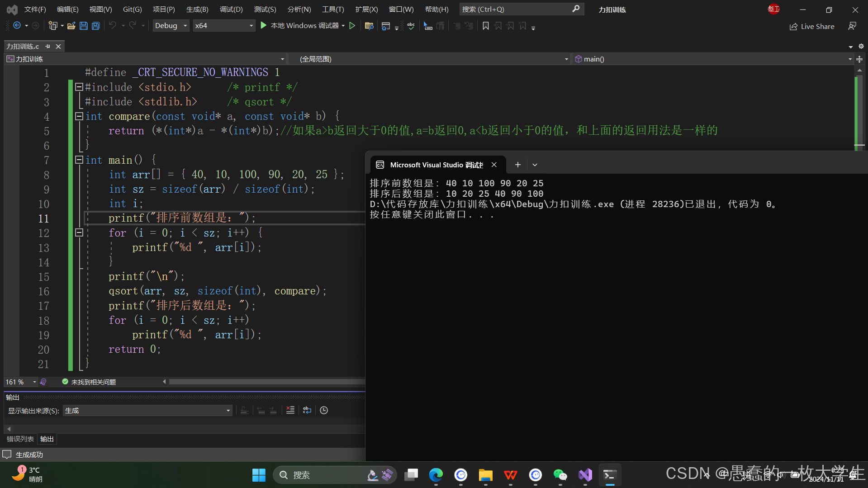The width and height of the screenshot is (868, 488).
Task: Open Microsoft Edge from the taskbar
Action: (x=436, y=475)
